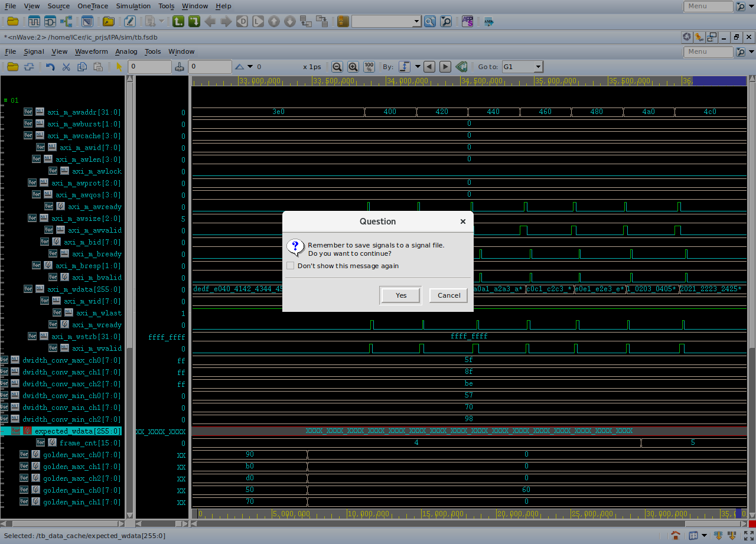Screen dimensions: 756x544
Task: Click the Undo arrow icon
Action: (50, 67)
